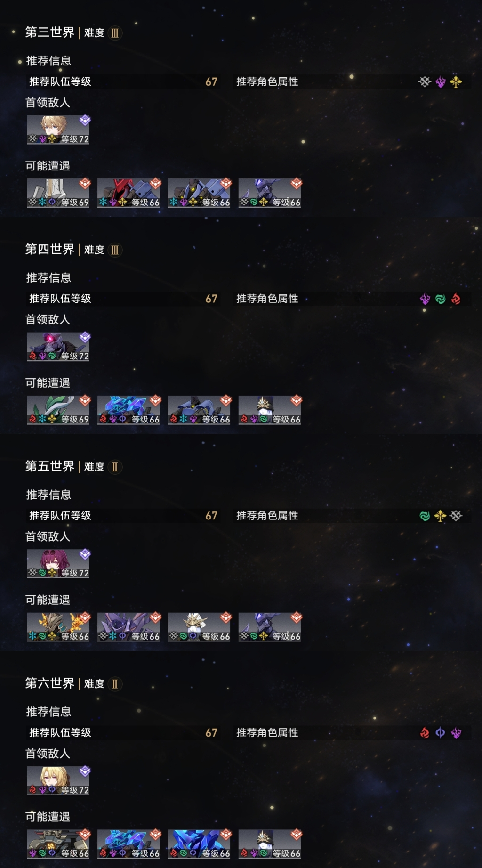Viewport: 482px width, 868px height.
Task: Click the Wind element icon in World 5 recommendations
Action: pos(425,516)
